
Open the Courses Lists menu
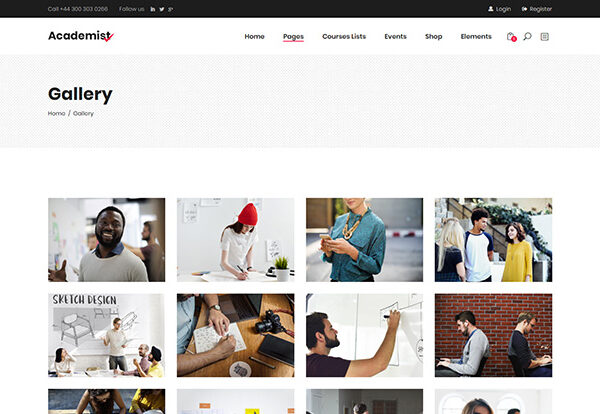344,36
